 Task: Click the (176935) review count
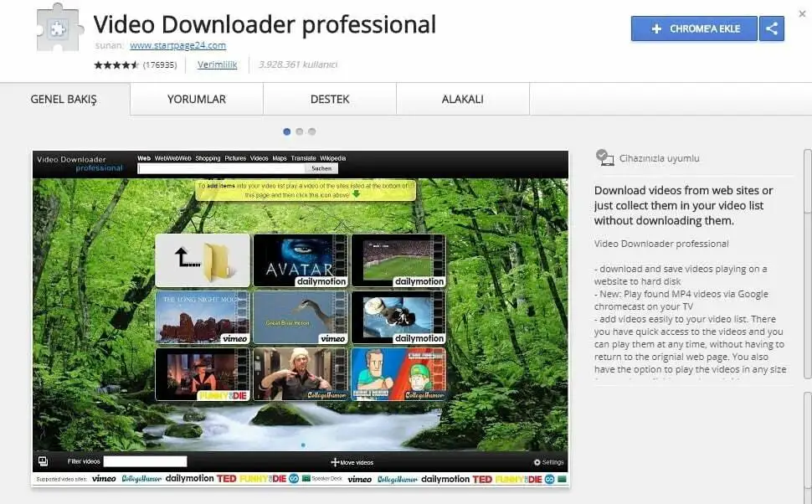(x=160, y=64)
